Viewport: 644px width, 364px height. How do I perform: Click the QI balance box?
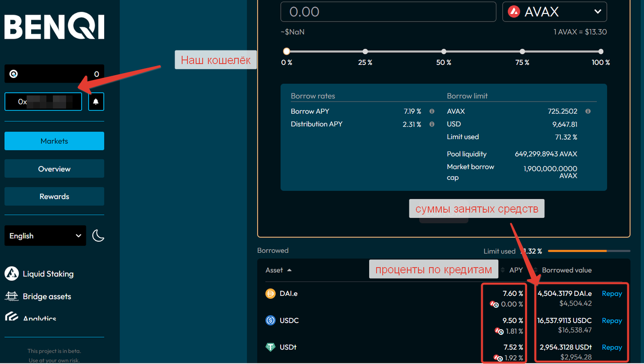click(x=54, y=74)
